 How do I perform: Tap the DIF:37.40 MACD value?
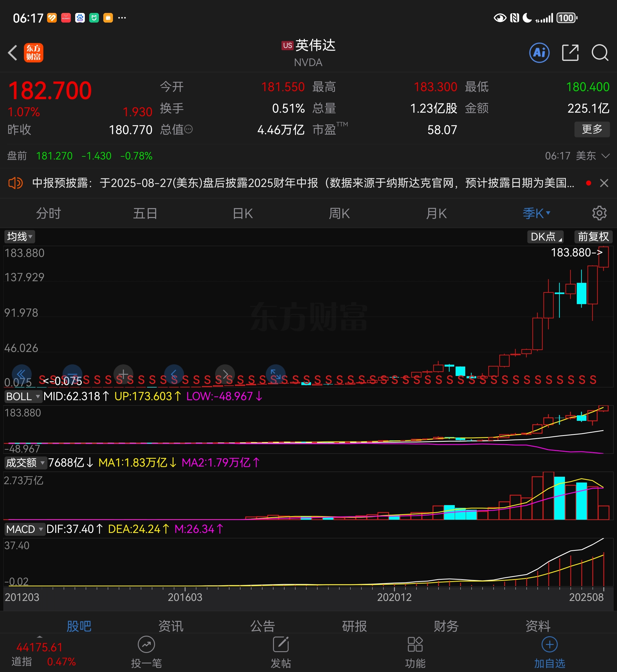click(74, 529)
